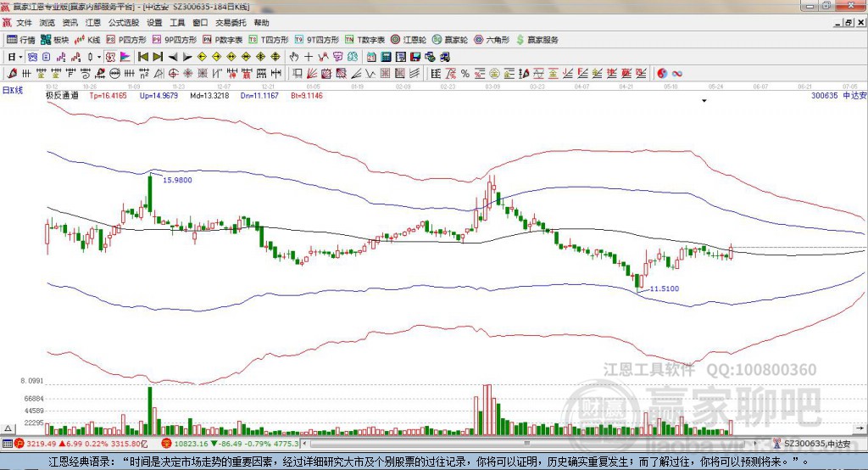Open the P四方形 tool

pos(125,39)
